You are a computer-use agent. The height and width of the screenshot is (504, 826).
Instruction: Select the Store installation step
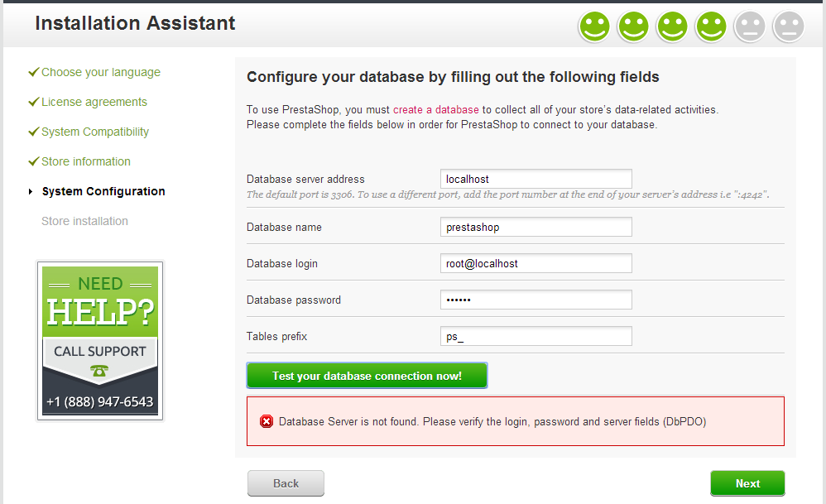(84, 221)
